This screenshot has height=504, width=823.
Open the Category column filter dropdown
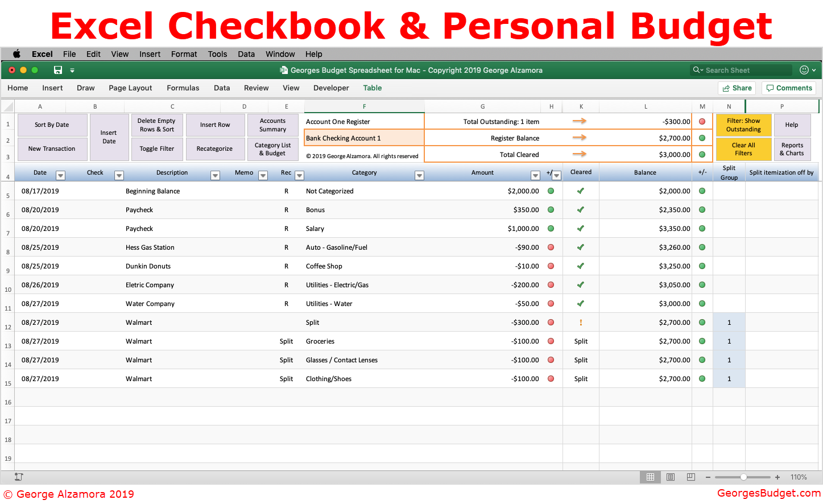419,175
